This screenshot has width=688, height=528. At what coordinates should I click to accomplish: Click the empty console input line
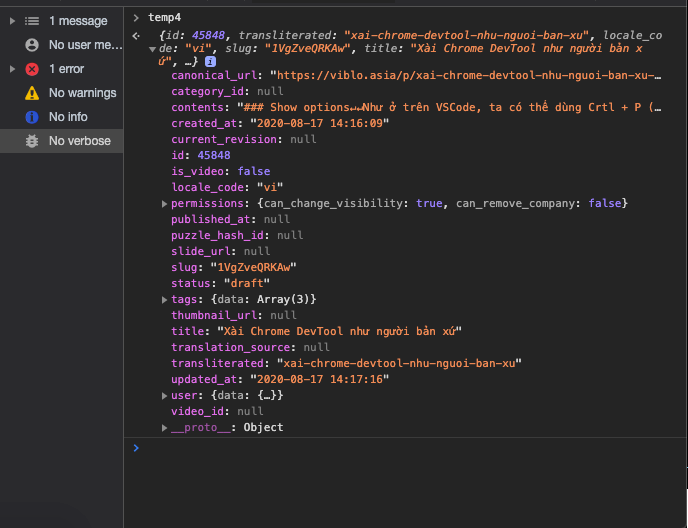(x=400, y=447)
